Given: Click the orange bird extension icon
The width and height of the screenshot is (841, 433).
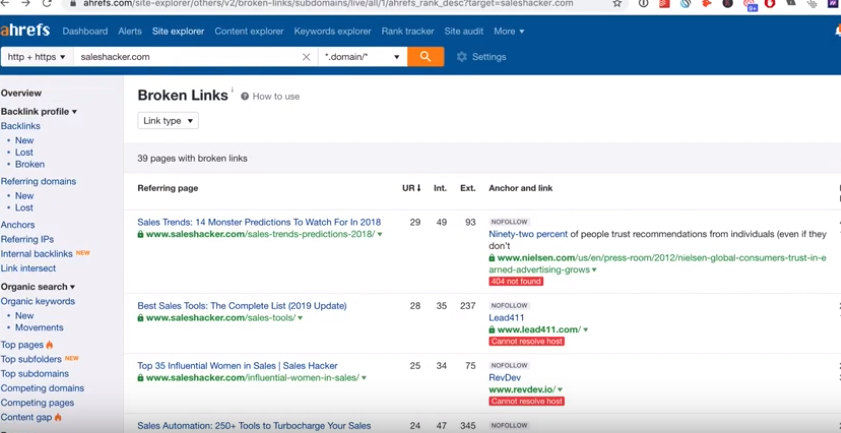Looking at the screenshot, I should pyautogui.click(x=706, y=3).
